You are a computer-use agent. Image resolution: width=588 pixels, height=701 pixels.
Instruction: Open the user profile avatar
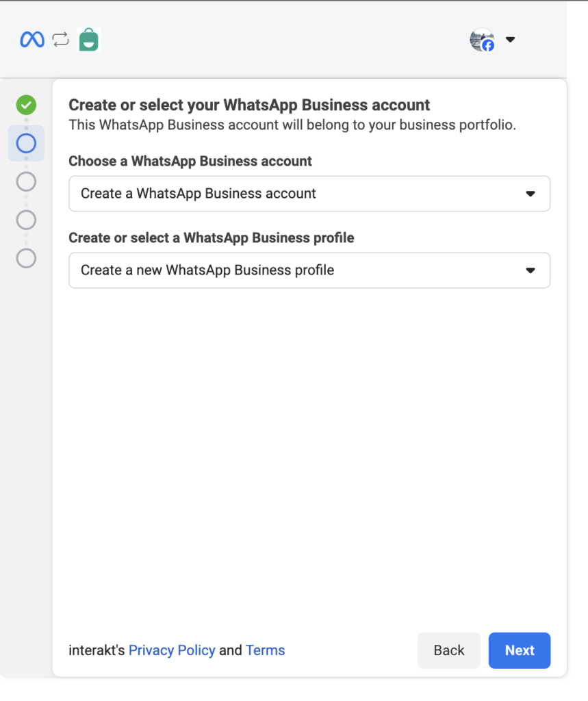point(482,40)
